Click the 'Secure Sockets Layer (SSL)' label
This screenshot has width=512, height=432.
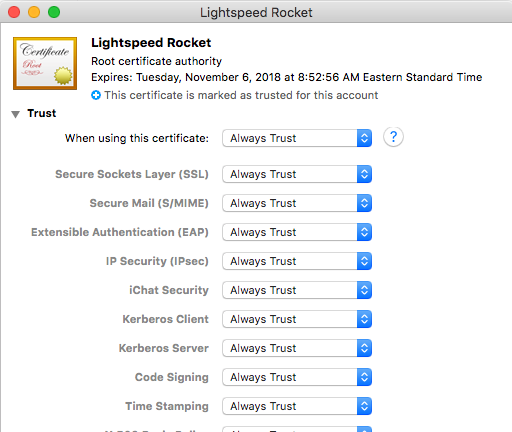132,174
